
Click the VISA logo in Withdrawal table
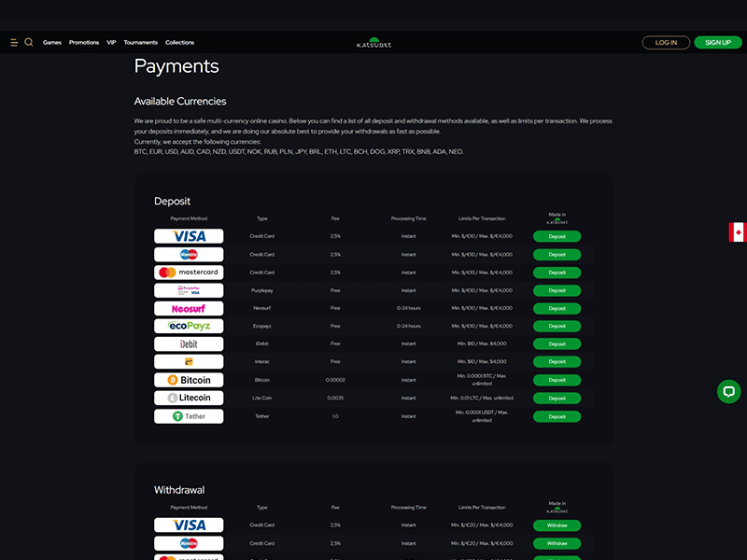189,525
